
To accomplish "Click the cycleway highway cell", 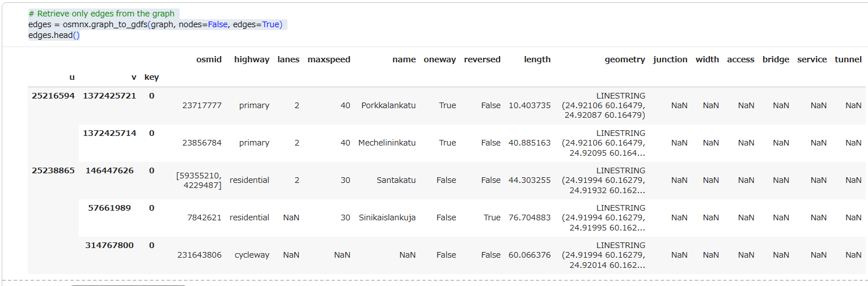I will (252, 255).
